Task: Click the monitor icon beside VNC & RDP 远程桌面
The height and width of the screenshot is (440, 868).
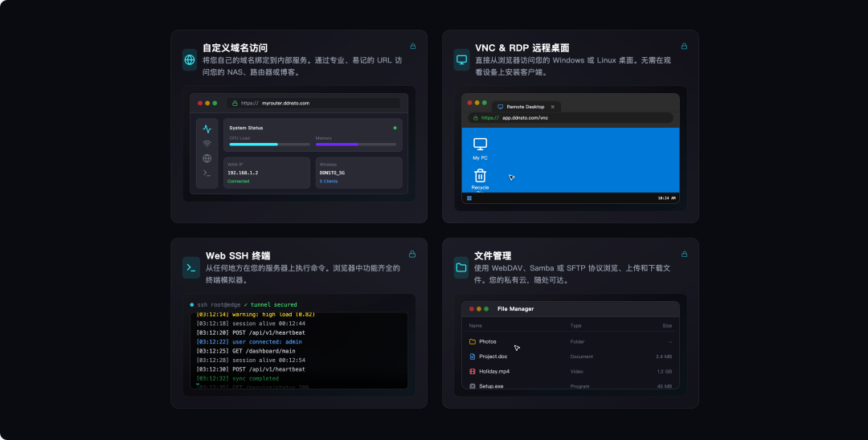Action: (461, 59)
